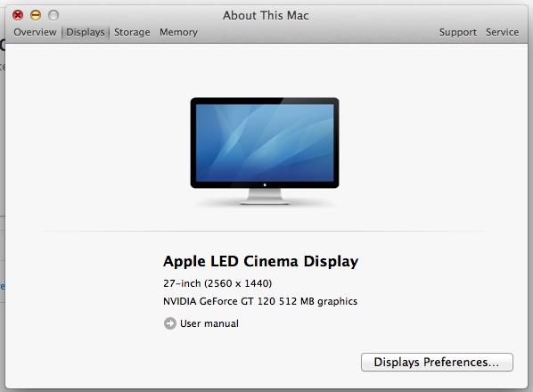This screenshot has width=533, height=392.
Task: Click the About This Mac window title
Action: click(266, 15)
